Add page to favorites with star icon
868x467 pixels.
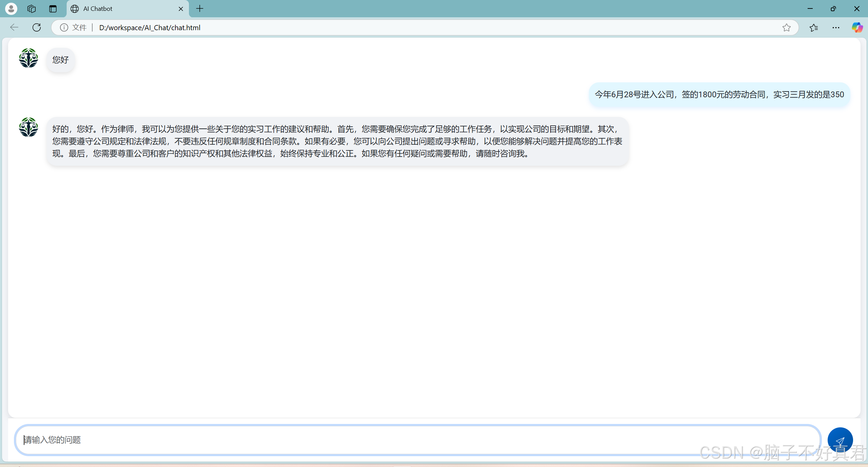[786, 27]
